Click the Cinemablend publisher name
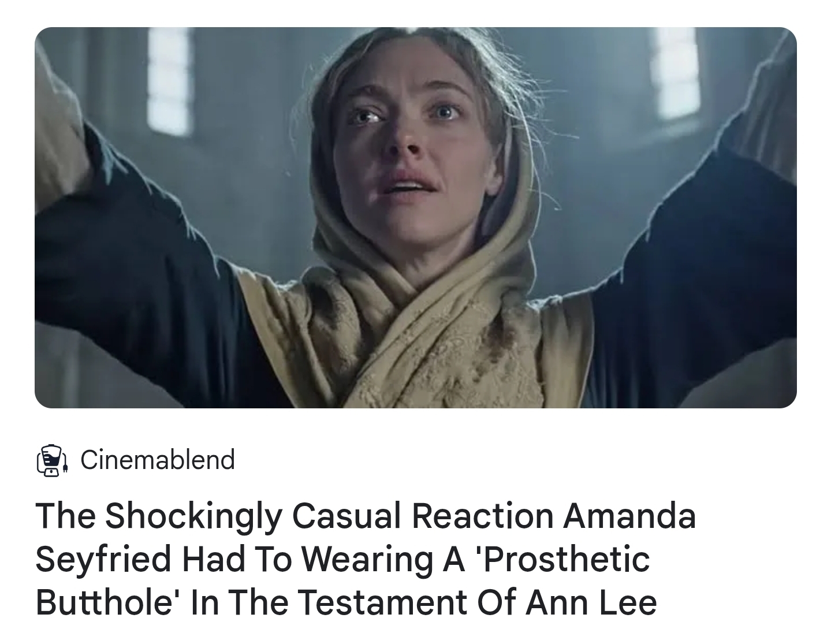831x644 pixels. (x=158, y=460)
